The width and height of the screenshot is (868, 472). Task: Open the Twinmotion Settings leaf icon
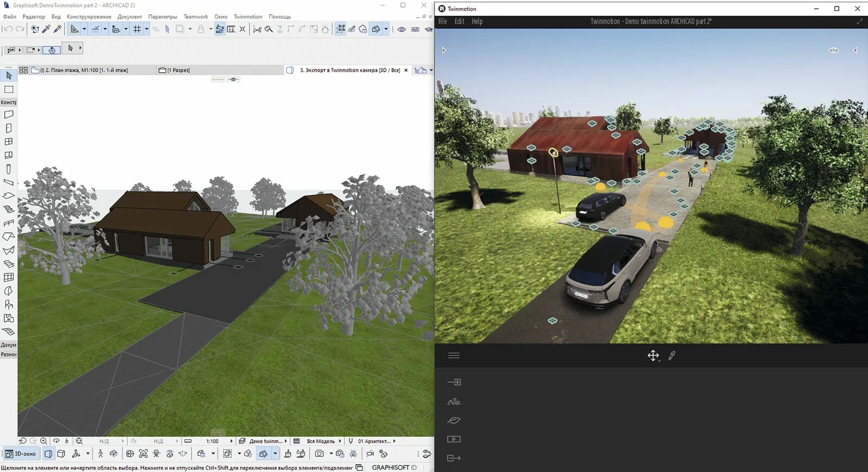pyautogui.click(x=454, y=420)
